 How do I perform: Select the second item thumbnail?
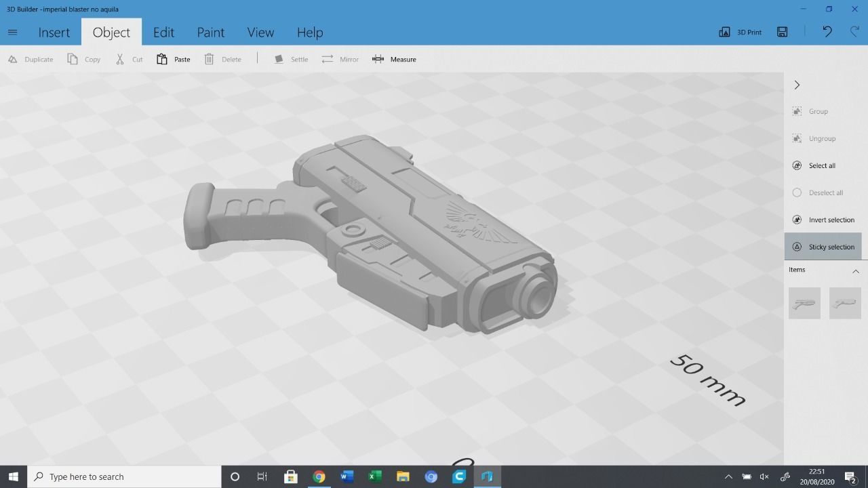(845, 303)
